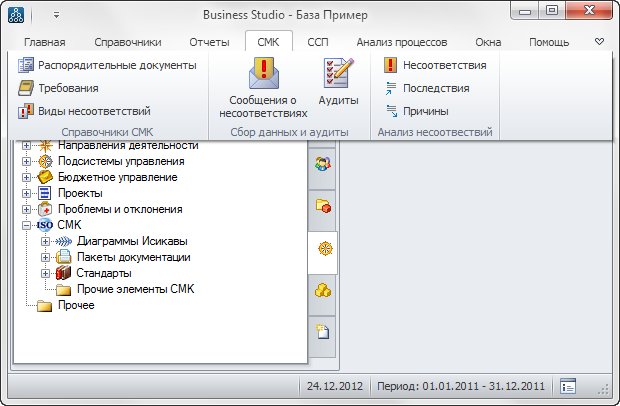The width and height of the screenshot is (620, 406).
Task: Expand the Стандарты tree node
Action: [45, 273]
